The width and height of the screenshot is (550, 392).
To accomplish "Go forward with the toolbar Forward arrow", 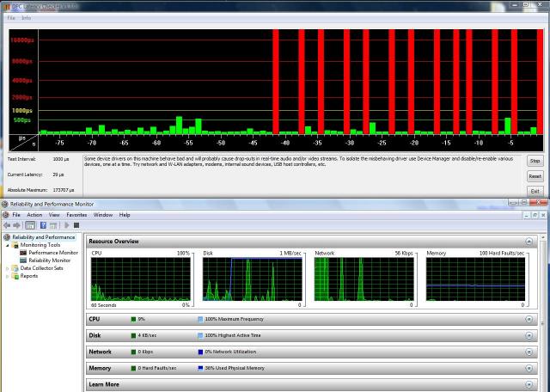I will click(x=16, y=225).
